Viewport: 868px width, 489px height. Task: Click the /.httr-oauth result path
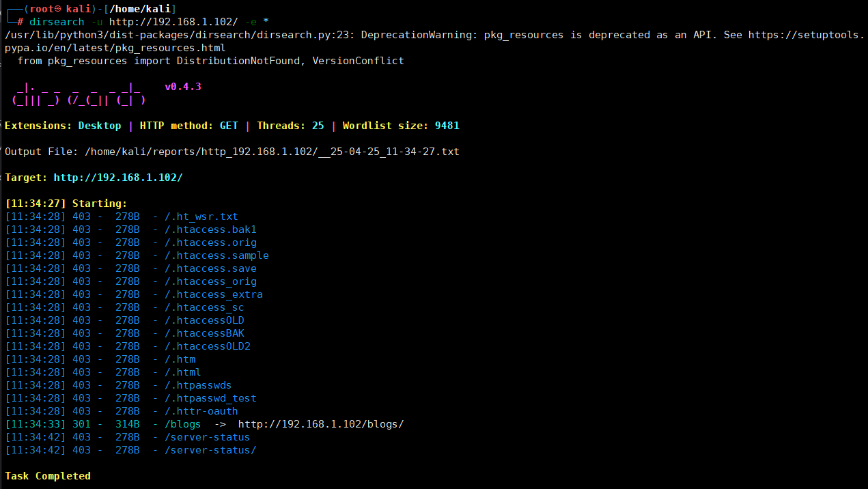coord(201,411)
